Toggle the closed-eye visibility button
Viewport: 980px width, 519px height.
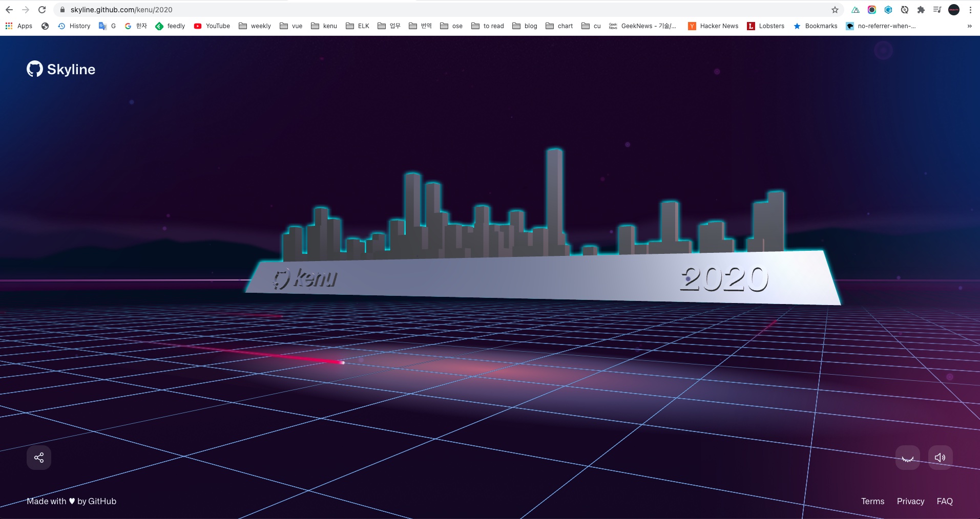(x=908, y=458)
